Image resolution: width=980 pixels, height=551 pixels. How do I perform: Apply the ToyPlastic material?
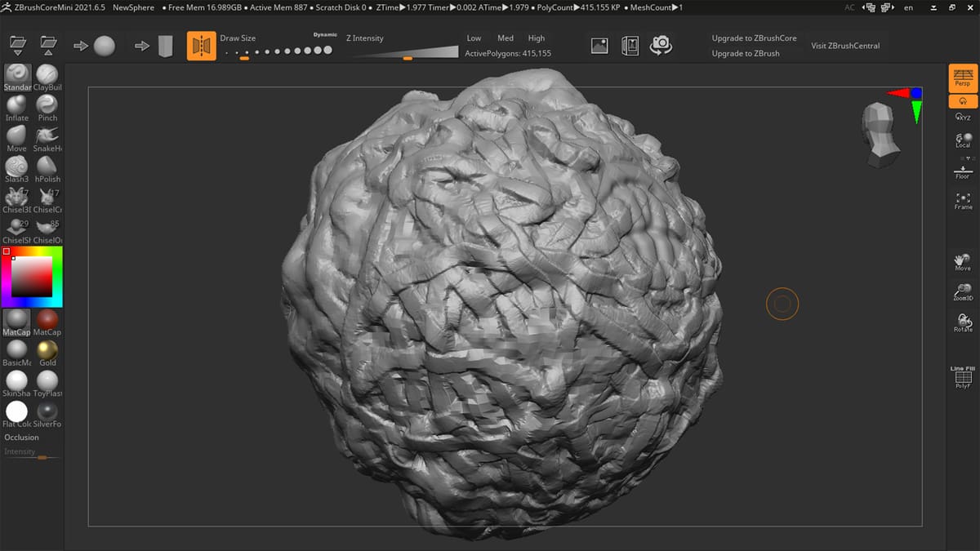[x=47, y=384]
